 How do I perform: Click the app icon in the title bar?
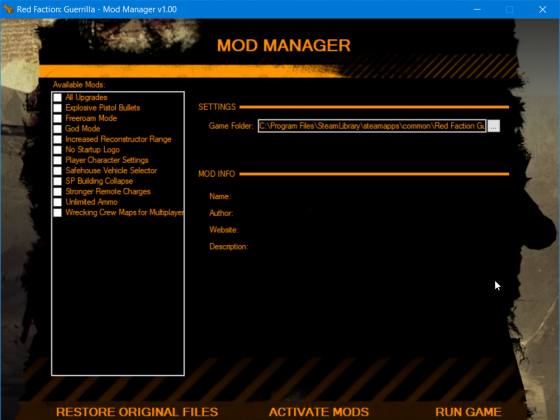8,9
